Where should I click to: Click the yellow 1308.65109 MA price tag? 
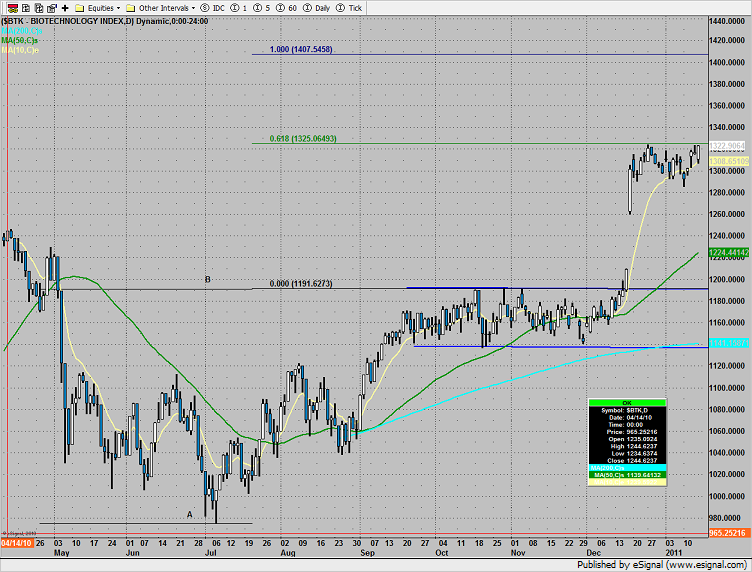point(728,162)
